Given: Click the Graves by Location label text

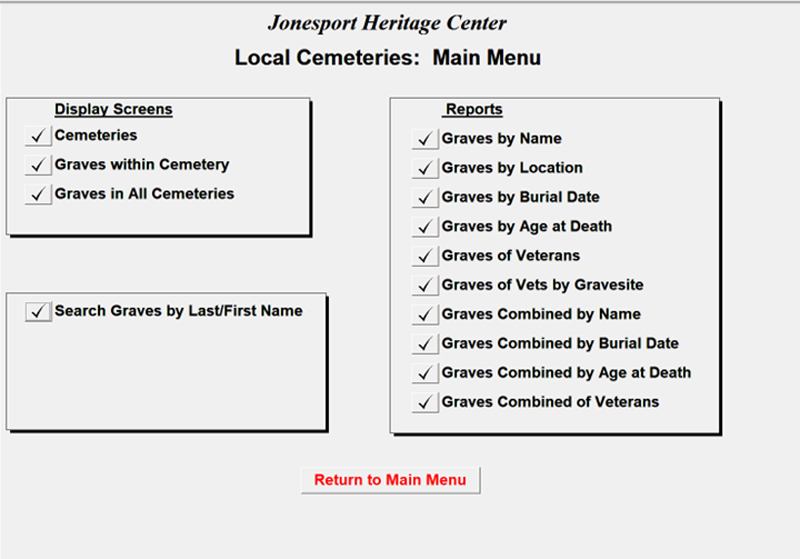Looking at the screenshot, I should pyautogui.click(x=512, y=168).
